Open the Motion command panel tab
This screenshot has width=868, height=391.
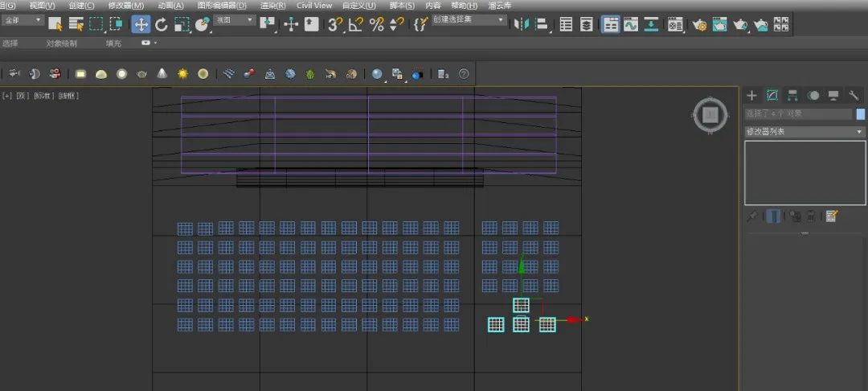coord(813,95)
